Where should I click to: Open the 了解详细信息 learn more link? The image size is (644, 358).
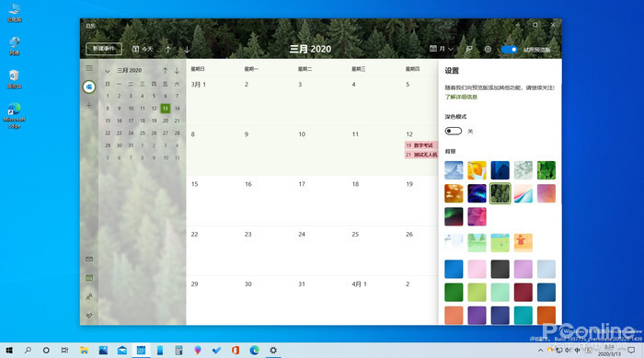(x=461, y=98)
